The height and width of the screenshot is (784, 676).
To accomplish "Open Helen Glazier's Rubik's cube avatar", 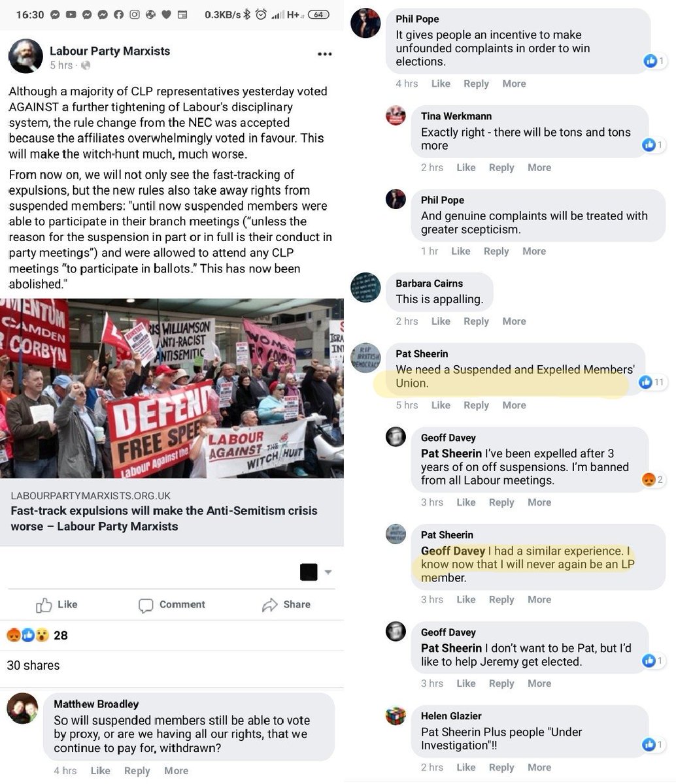I will [x=396, y=717].
